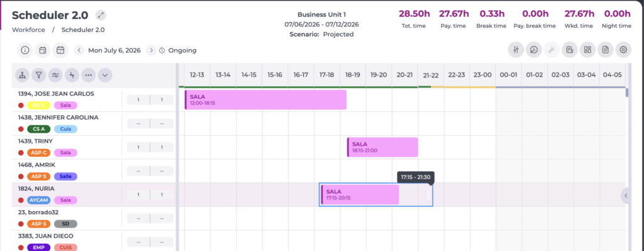Open the funnel filter icon

click(39, 75)
